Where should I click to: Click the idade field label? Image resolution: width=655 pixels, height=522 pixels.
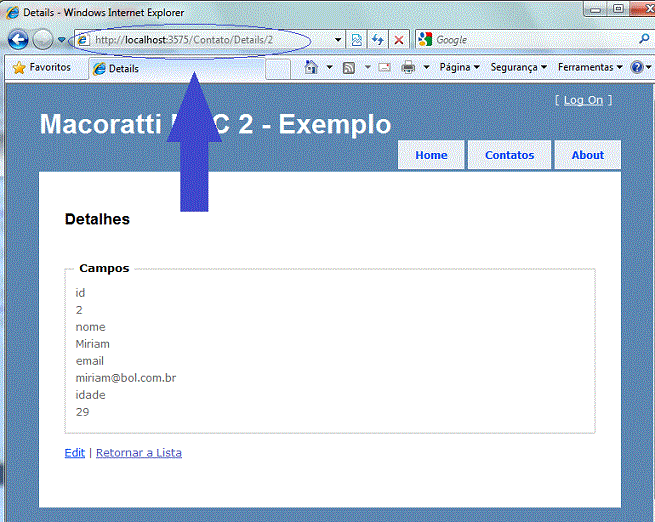pyautogui.click(x=90, y=395)
